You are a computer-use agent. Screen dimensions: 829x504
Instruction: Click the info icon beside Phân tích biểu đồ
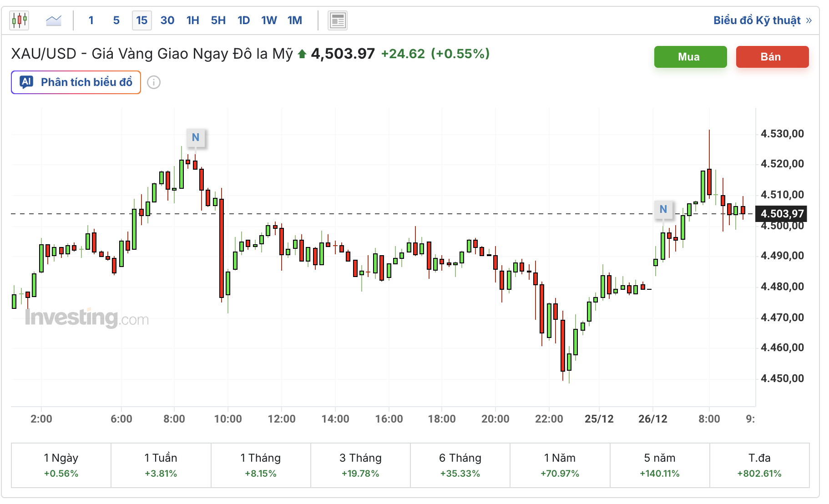point(154,82)
